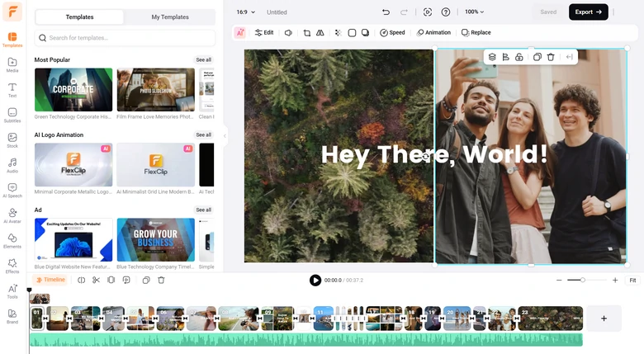The height and width of the screenshot is (354, 644).
Task: Click the Split icon in the timeline toolbar
Action: coord(81,280)
